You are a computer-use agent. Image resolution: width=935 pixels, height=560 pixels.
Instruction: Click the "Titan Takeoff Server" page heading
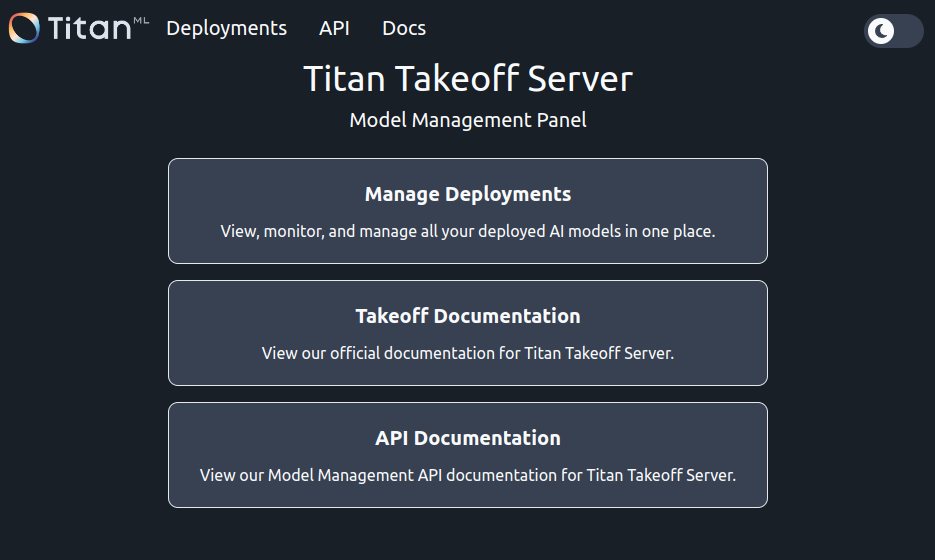click(467, 79)
